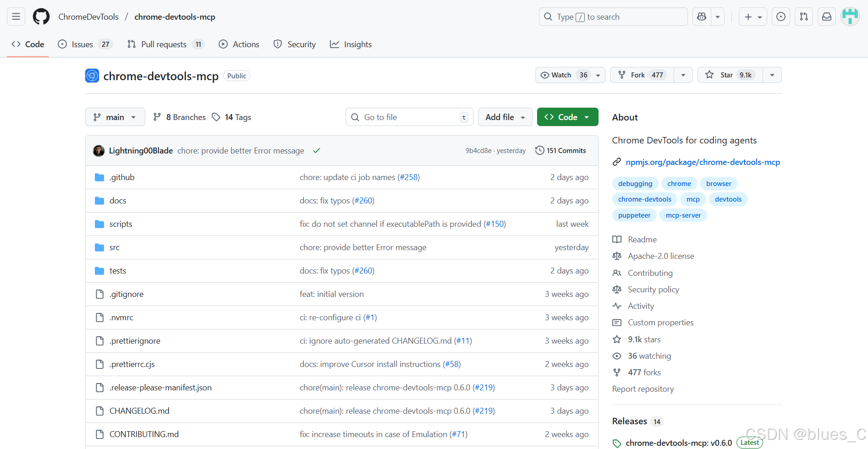
Task: Expand the main branch selector
Action: click(115, 117)
